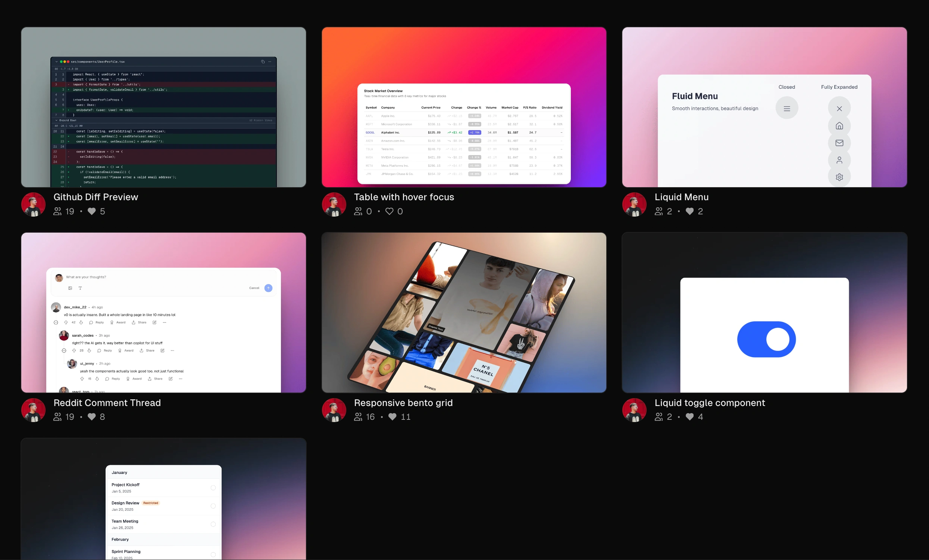Toggle the blue liquid switch
The height and width of the screenshot is (560, 929).
(766, 339)
